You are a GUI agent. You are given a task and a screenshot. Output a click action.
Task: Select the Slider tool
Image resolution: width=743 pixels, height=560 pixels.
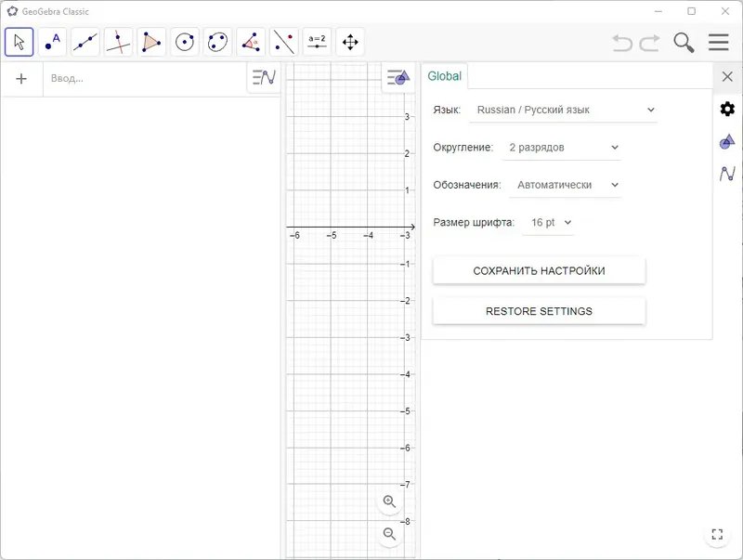(x=317, y=42)
